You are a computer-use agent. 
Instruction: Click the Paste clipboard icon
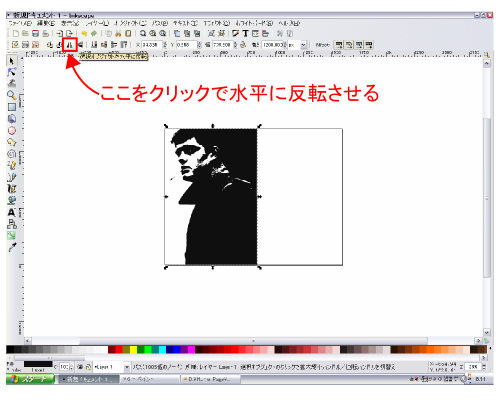tap(128, 33)
